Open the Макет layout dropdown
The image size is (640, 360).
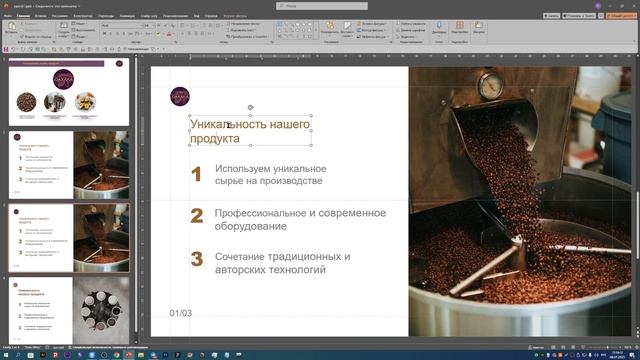point(80,23)
